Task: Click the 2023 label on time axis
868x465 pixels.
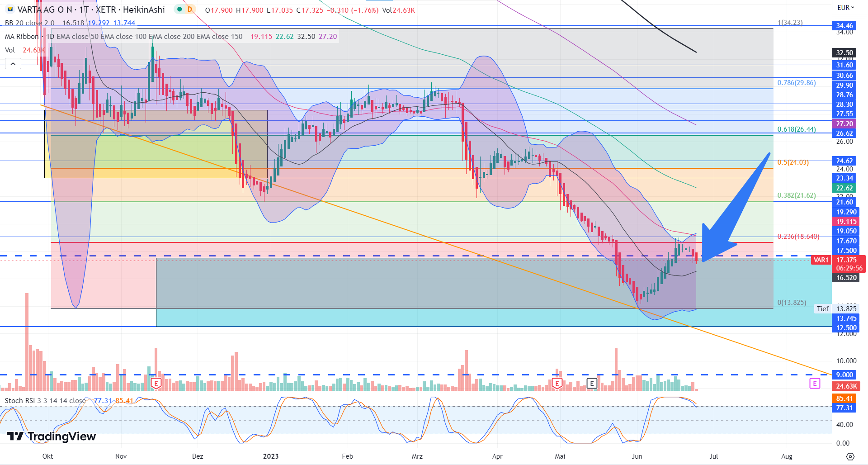Action: (271, 456)
